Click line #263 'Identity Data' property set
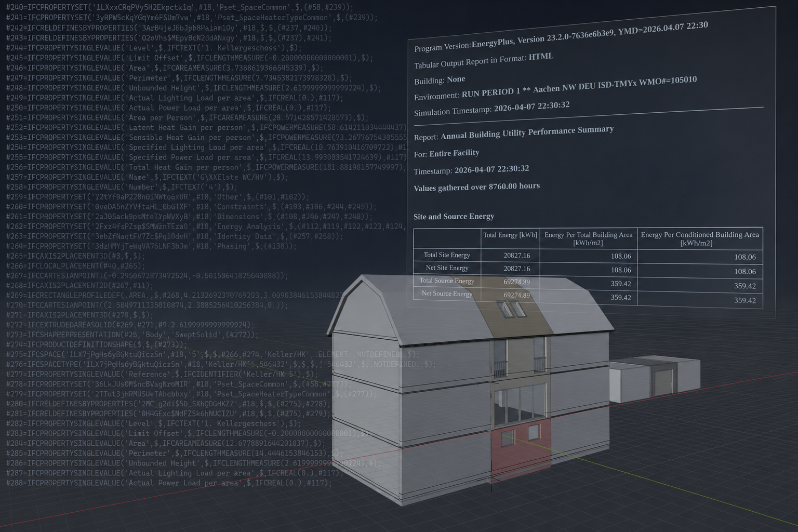798x532 pixels. (175, 236)
